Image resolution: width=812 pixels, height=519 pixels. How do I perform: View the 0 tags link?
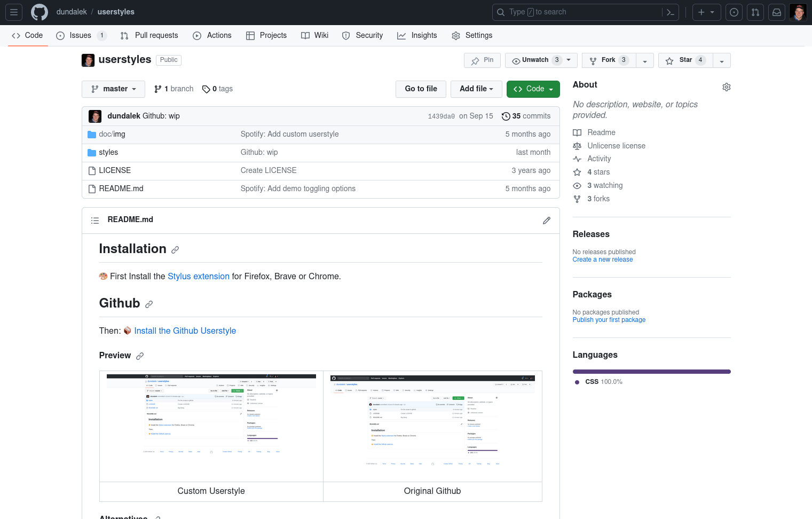(217, 89)
